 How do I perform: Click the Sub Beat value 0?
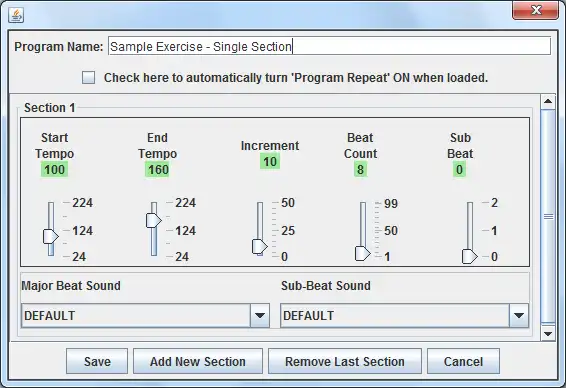460,169
